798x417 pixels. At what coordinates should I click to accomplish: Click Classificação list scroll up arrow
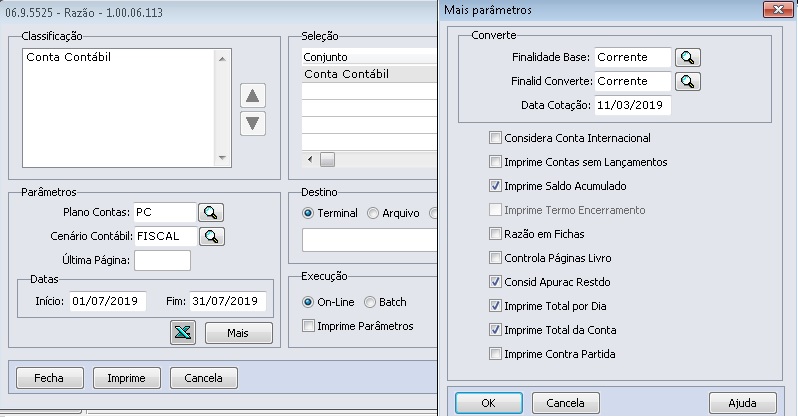[222, 59]
